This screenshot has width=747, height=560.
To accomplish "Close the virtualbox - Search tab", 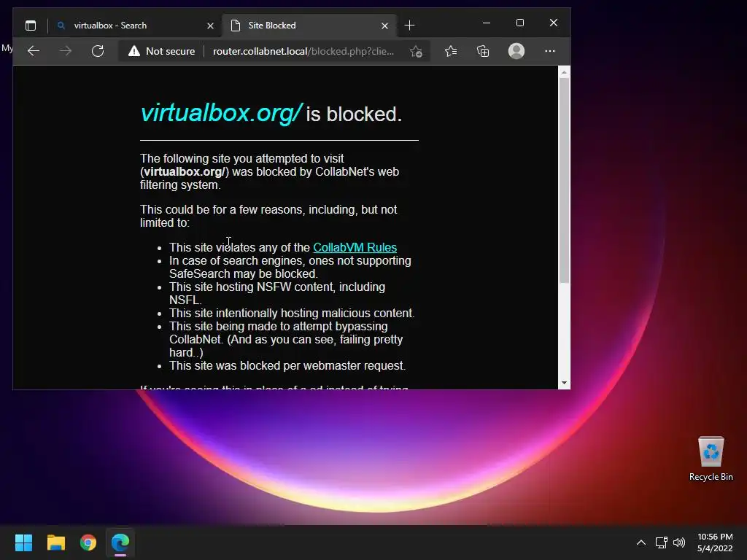I will pyautogui.click(x=210, y=26).
